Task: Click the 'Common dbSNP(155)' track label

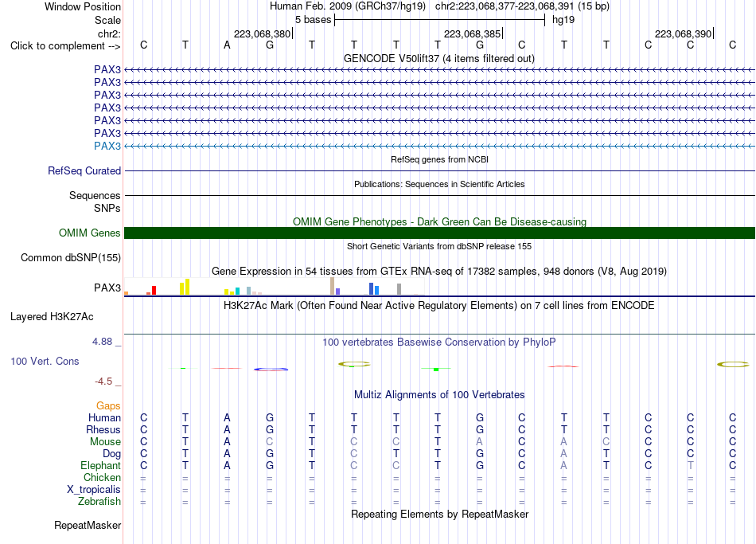Action: coord(70,258)
